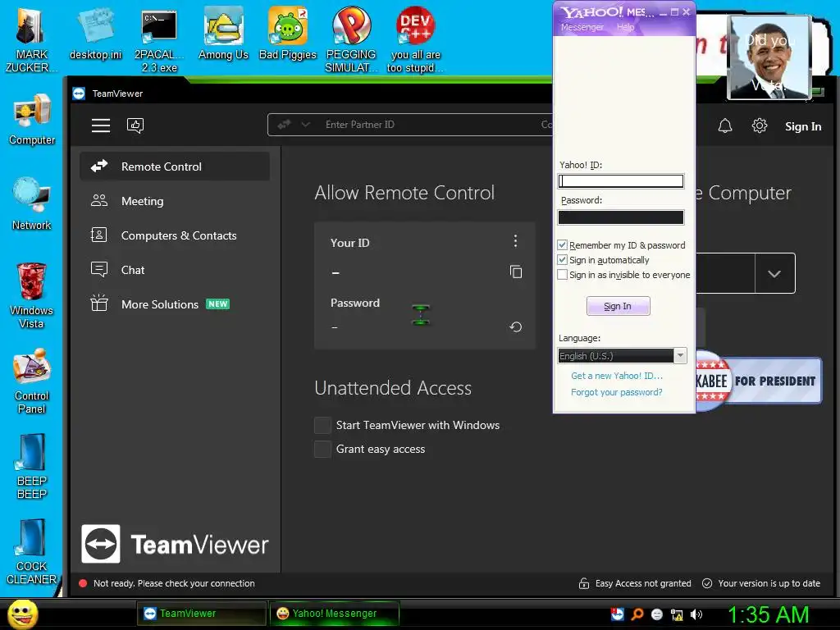Refresh the password with the reload icon

point(516,326)
